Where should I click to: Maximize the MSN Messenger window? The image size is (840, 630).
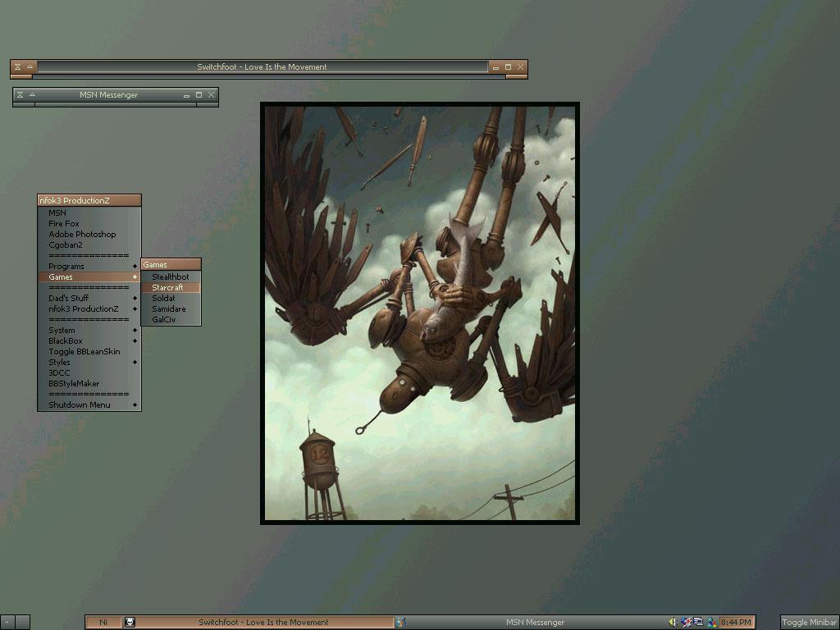click(199, 95)
